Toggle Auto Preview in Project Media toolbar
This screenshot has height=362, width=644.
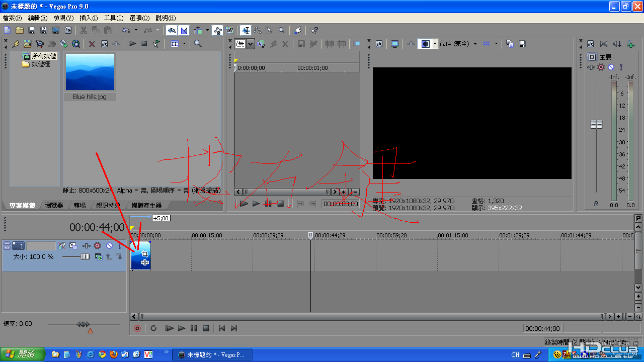click(x=156, y=44)
